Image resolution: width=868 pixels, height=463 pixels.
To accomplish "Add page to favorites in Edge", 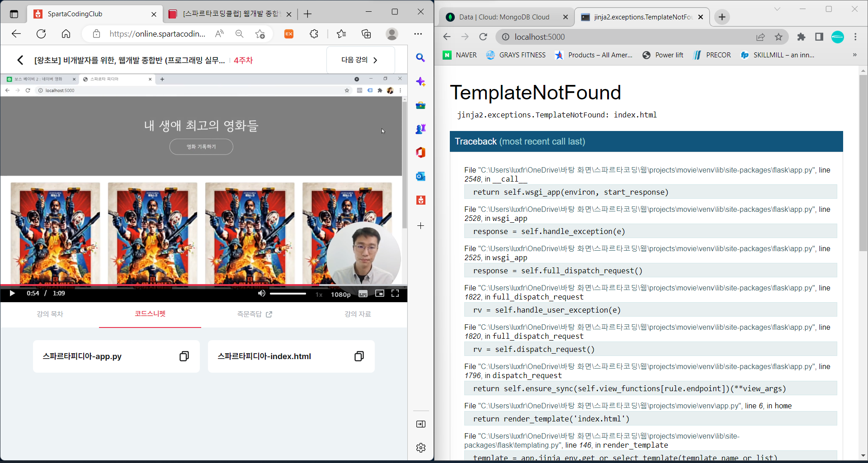I will (x=260, y=34).
